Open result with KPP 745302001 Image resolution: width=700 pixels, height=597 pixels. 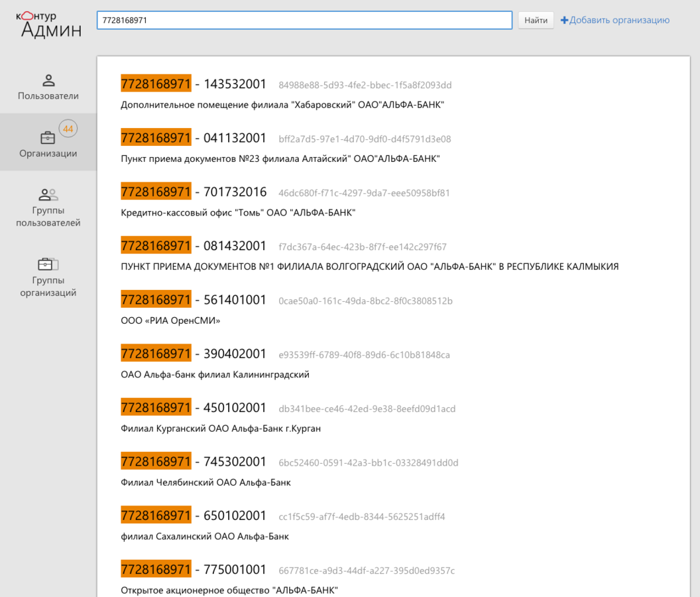coord(235,462)
